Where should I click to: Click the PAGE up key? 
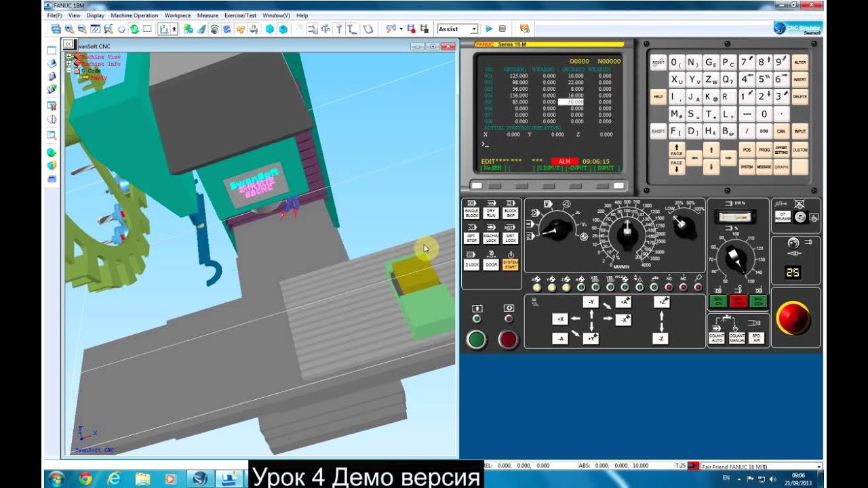[x=677, y=149]
